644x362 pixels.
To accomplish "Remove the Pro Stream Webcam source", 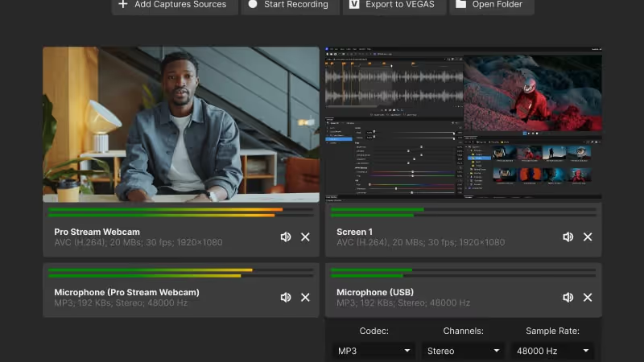I will point(305,237).
